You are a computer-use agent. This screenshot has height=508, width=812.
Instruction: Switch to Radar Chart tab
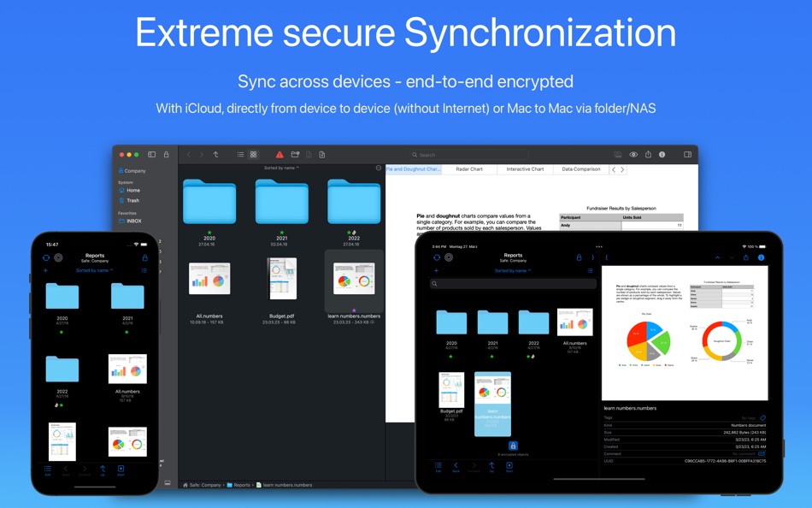(469, 169)
